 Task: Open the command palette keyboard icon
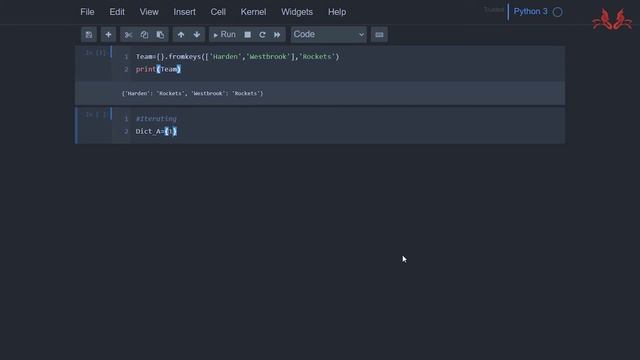(x=379, y=35)
